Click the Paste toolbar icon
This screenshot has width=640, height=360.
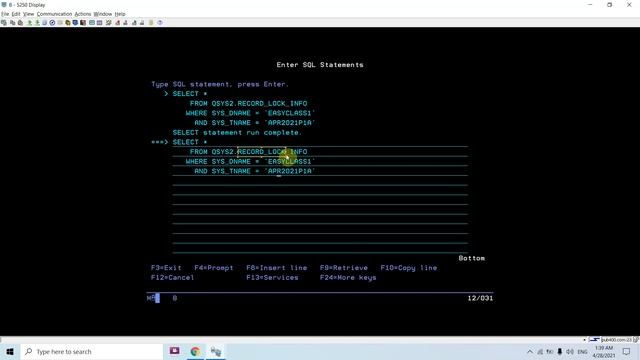coord(20,23)
